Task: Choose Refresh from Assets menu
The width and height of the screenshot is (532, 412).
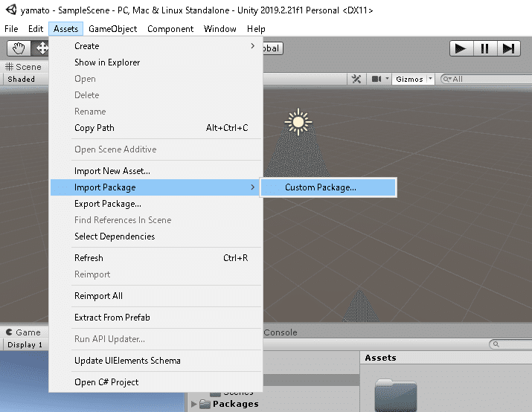Action: (156, 258)
